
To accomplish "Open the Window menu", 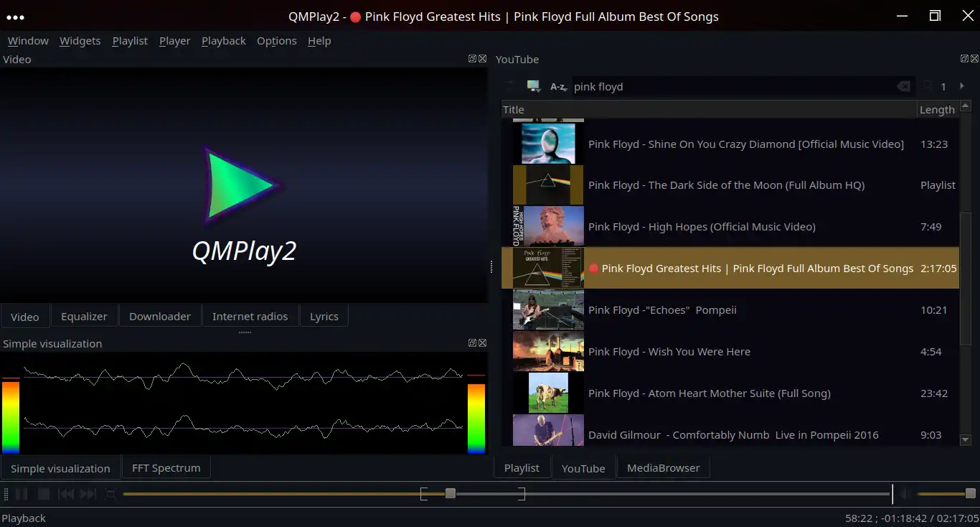I will [28, 41].
